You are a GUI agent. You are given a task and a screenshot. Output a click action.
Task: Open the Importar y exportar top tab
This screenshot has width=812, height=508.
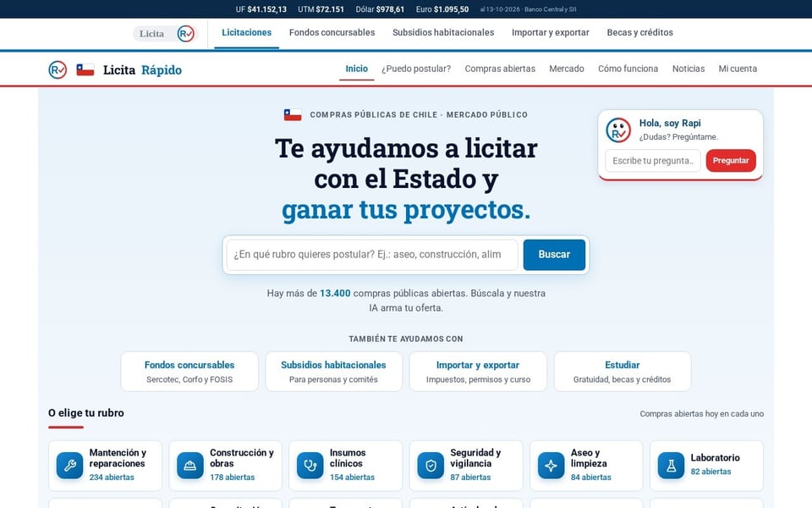tap(551, 33)
